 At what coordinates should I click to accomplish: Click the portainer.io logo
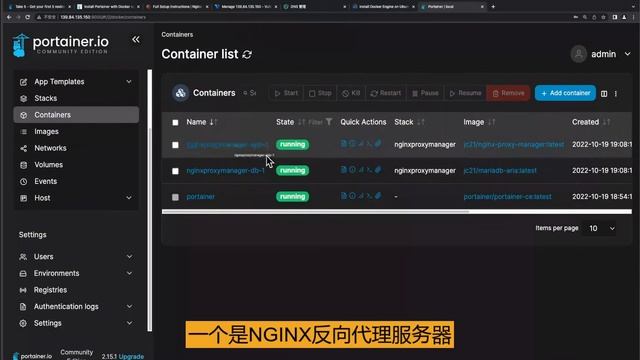pyautogui.click(x=60, y=45)
